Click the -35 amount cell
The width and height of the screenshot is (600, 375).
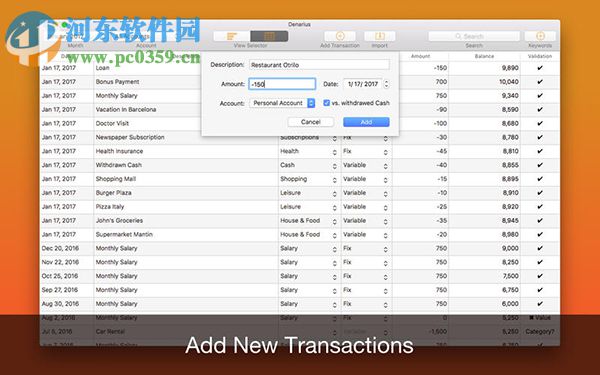442,221
